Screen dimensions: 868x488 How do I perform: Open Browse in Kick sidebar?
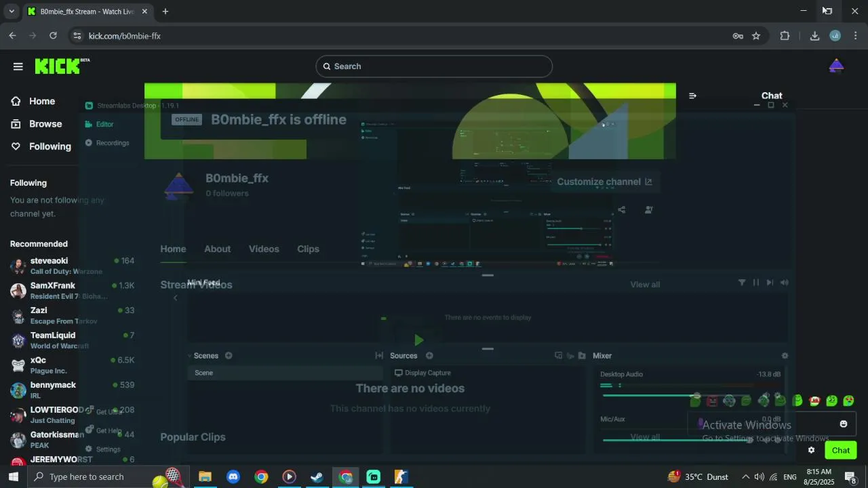pyautogui.click(x=36, y=124)
